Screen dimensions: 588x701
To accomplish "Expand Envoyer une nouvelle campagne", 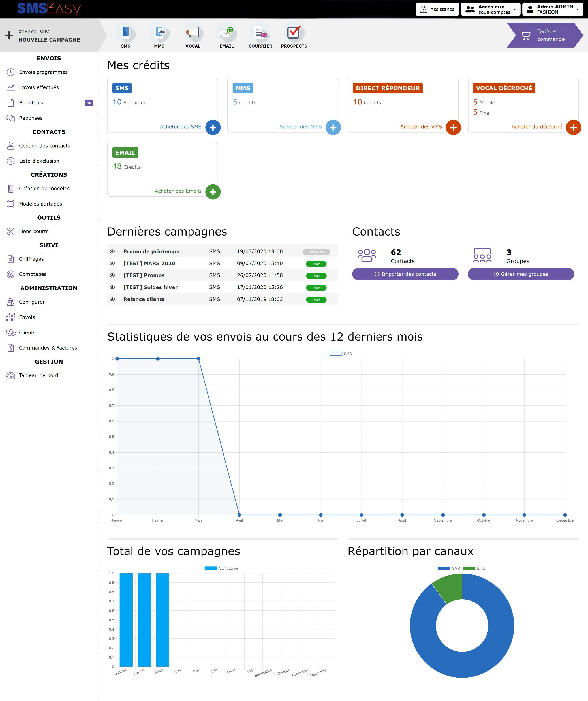I will 49,35.
